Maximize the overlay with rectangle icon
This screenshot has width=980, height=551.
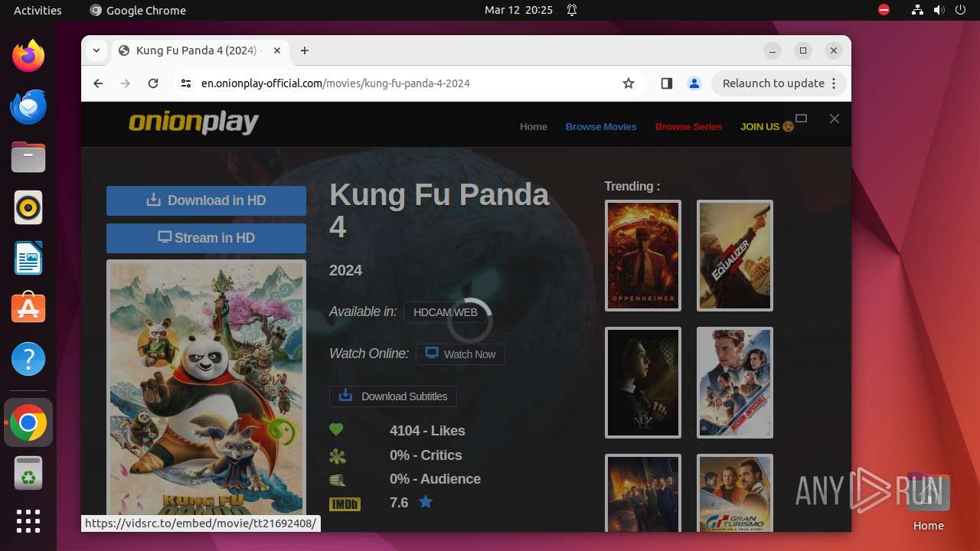pos(802,118)
